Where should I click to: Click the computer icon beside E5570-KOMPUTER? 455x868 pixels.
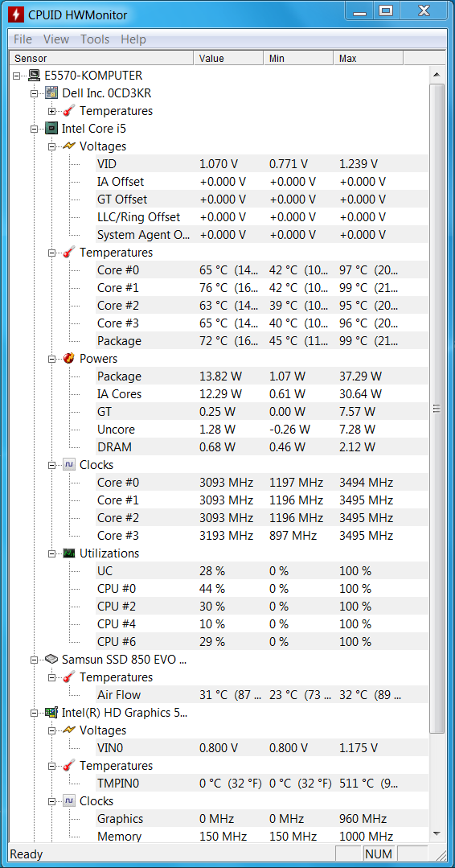point(34,76)
